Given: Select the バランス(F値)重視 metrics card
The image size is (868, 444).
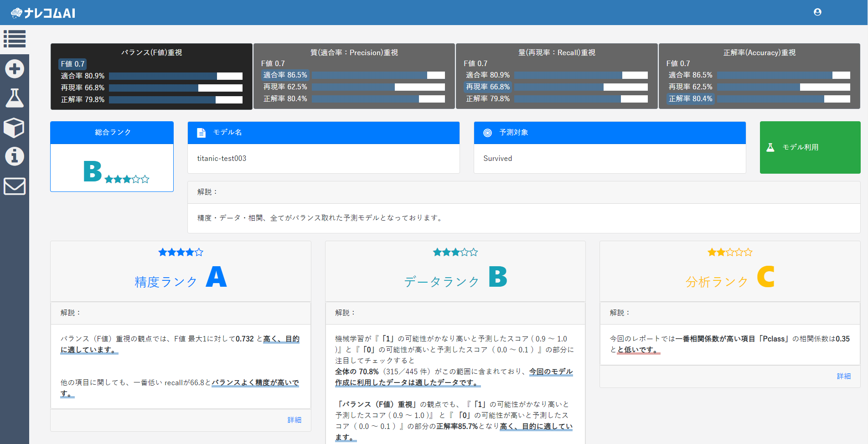Looking at the screenshot, I should (x=151, y=76).
